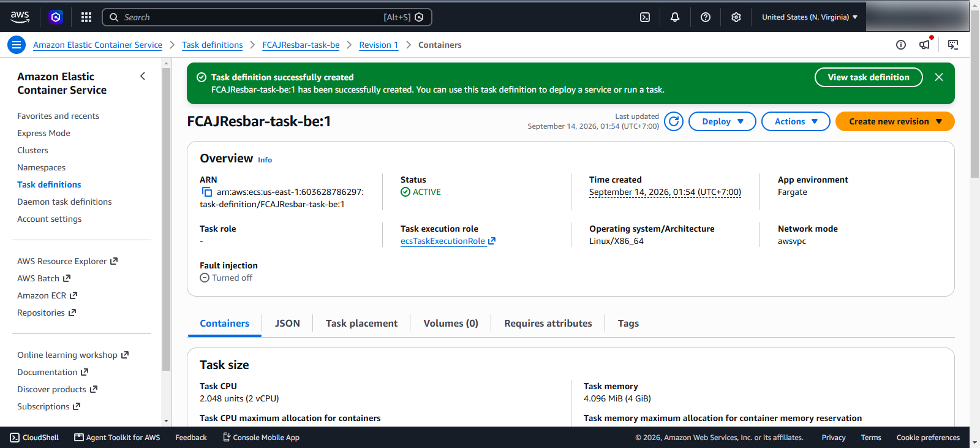The width and height of the screenshot is (980, 448).
Task: Select the Tags tab
Action: pos(628,324)
